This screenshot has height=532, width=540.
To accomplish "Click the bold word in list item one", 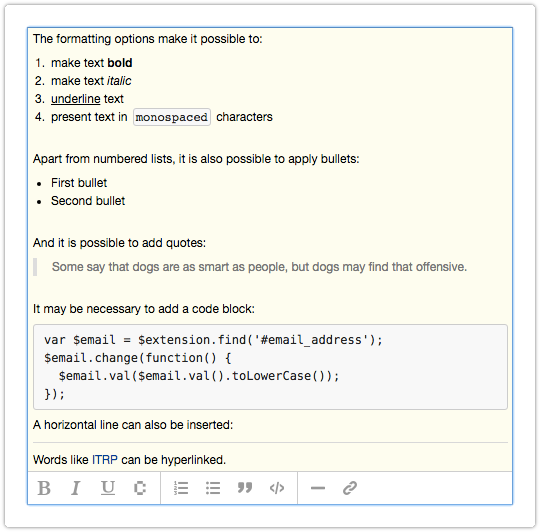I will coord(120,63).
